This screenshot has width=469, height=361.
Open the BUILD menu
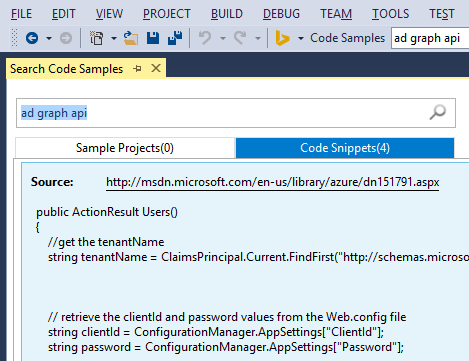point(227,14)
